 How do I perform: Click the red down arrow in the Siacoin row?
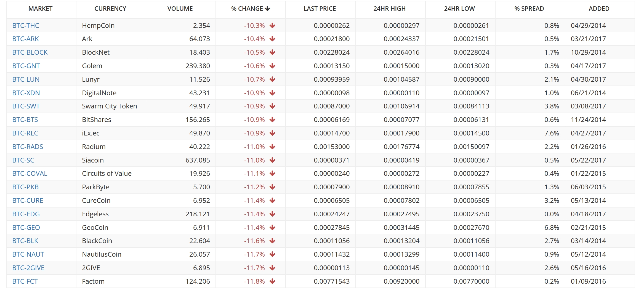tap(272, 160)
